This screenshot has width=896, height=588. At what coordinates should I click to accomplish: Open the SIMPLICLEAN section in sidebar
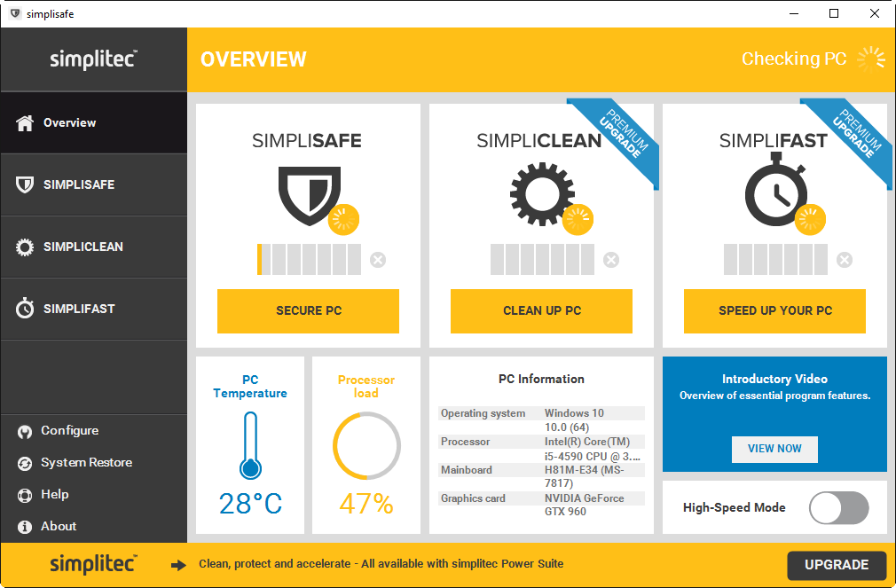click(x=94, y=247)
